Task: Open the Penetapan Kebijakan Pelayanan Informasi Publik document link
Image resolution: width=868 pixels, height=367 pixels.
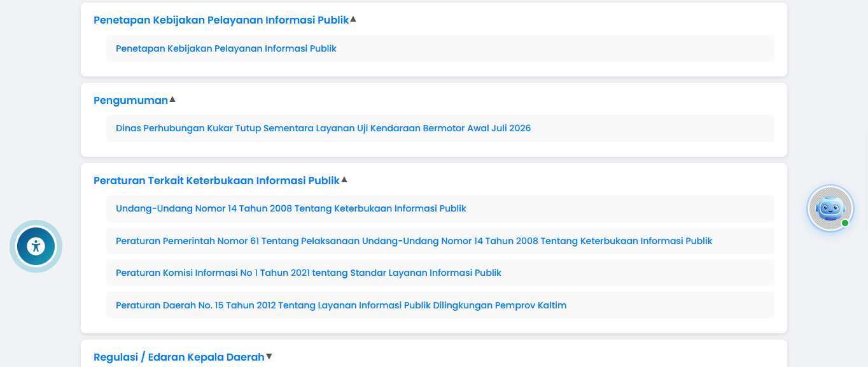Action: tap(226, 48)
